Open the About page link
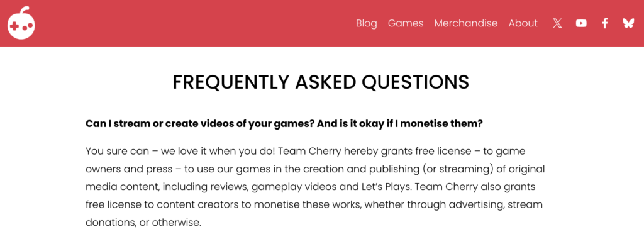The image size is (644, 244). pos(523,23)
